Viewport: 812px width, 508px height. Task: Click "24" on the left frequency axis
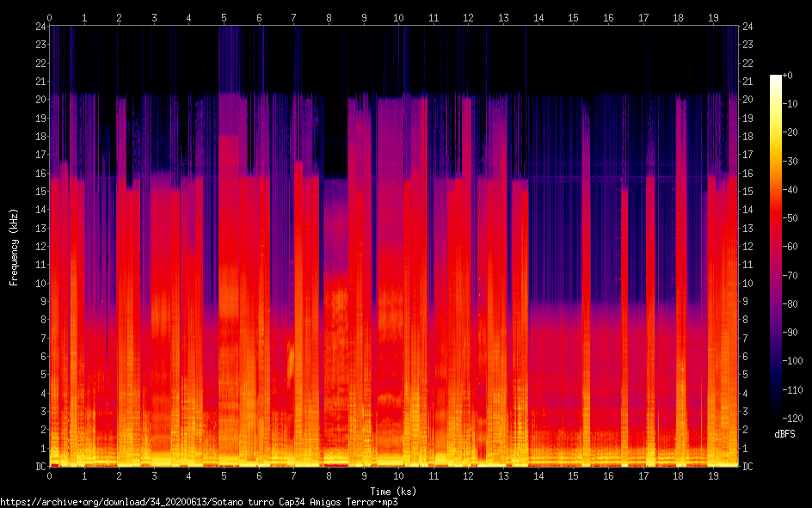point(41,27)
